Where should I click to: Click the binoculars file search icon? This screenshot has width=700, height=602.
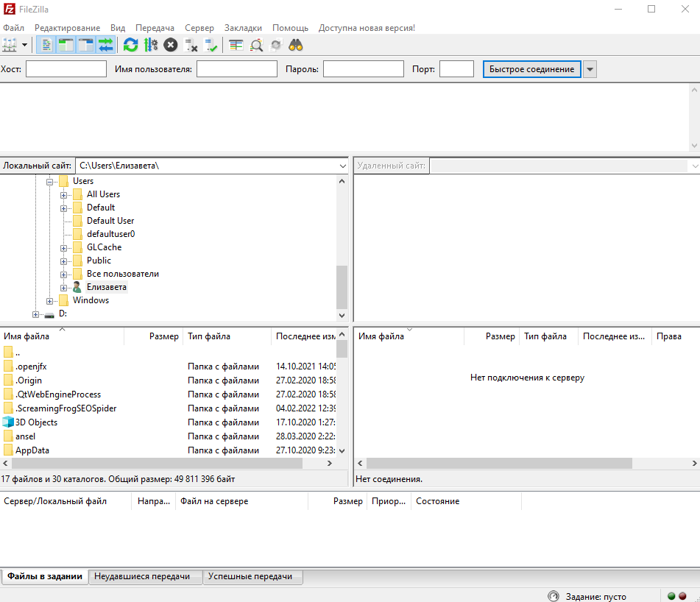[296, 45]
